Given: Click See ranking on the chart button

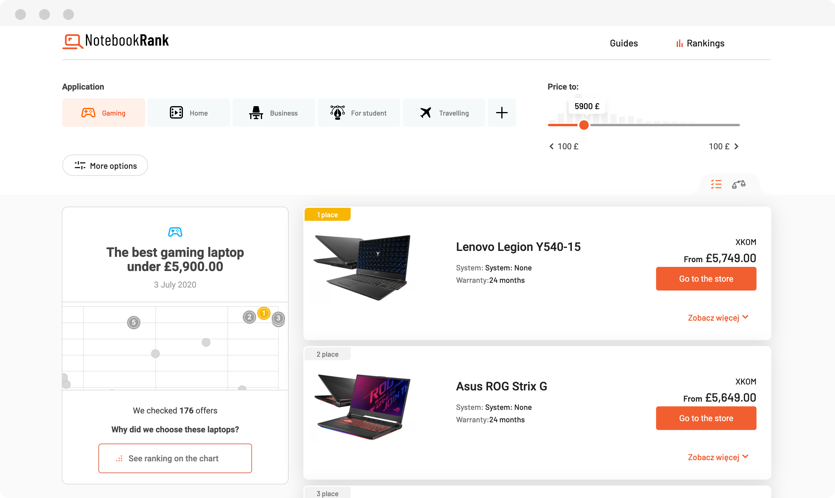Looking at the screenshot, I should point(175,458).
